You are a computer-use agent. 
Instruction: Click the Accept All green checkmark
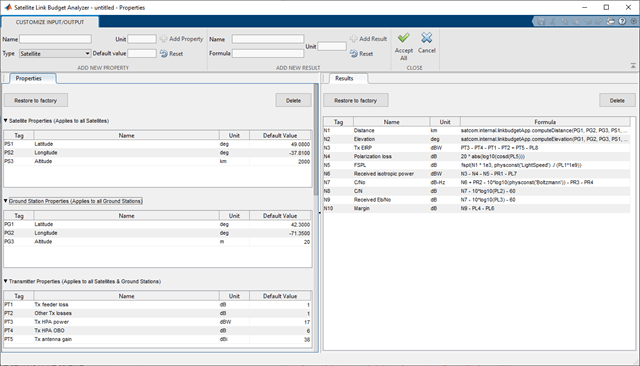click(x=404, y=38)
